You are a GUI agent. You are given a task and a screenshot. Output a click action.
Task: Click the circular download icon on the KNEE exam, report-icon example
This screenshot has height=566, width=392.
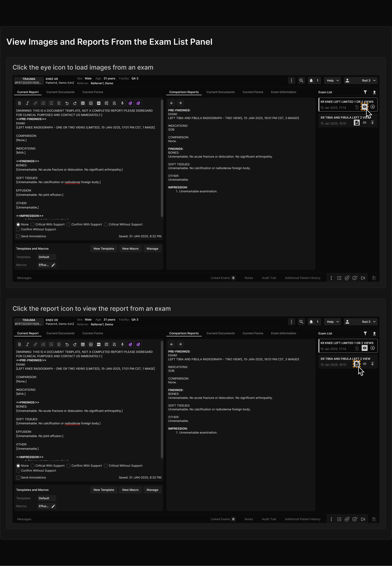point(372,348)
